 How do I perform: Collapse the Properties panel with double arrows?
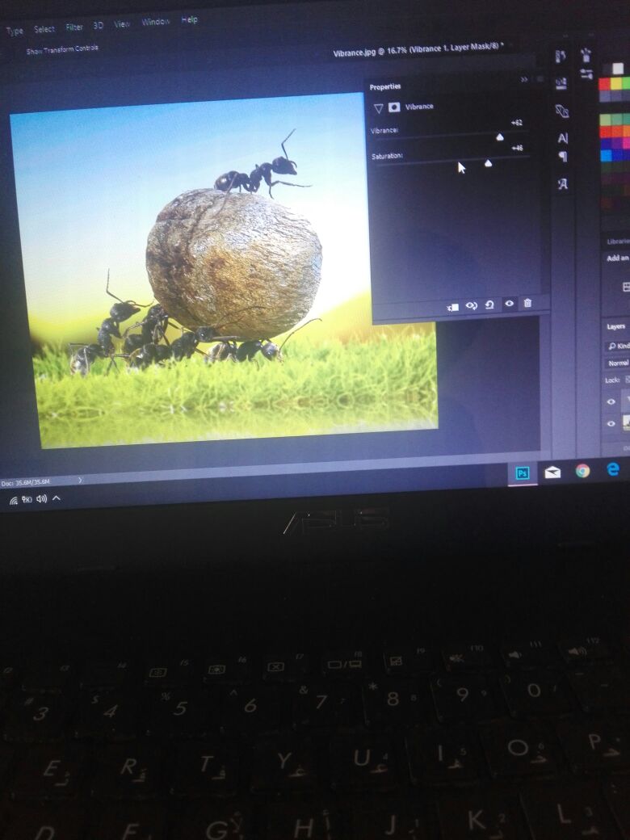tap(524, 79)
